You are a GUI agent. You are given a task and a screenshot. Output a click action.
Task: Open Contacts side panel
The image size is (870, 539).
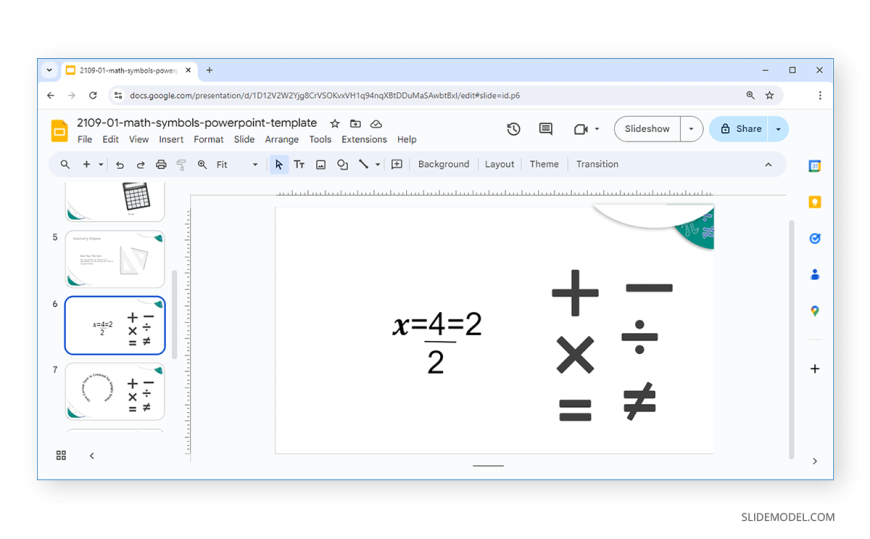point(815,274)
